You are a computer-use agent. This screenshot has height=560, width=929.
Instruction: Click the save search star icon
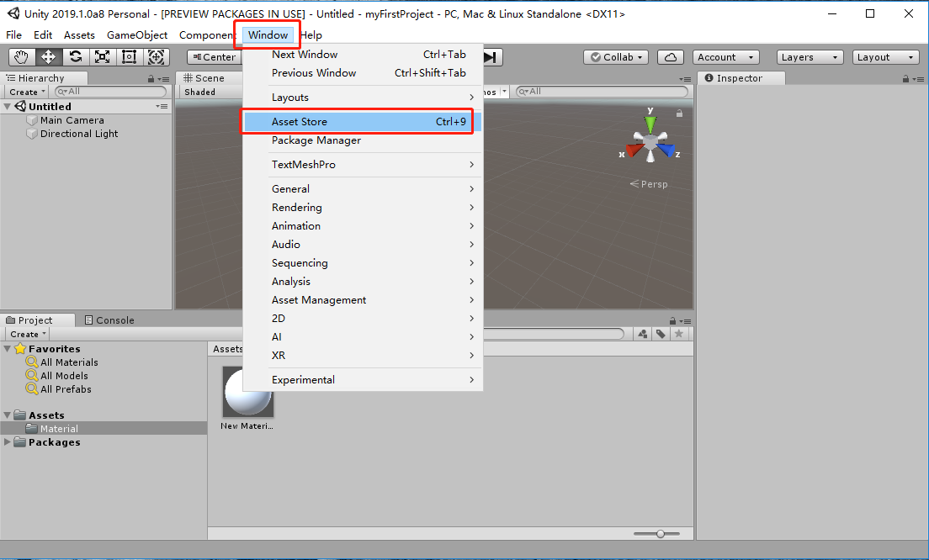point(679,334)
